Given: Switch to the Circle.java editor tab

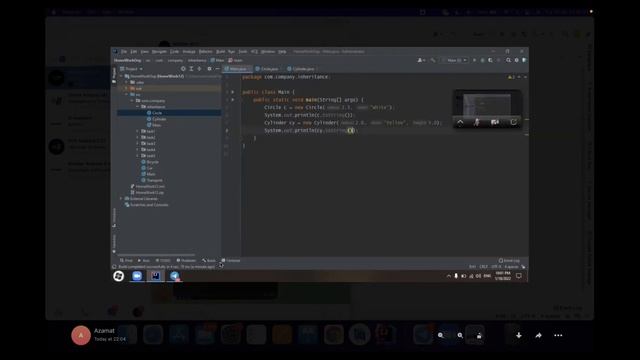Looking at the screenshot, I should 267,69.
